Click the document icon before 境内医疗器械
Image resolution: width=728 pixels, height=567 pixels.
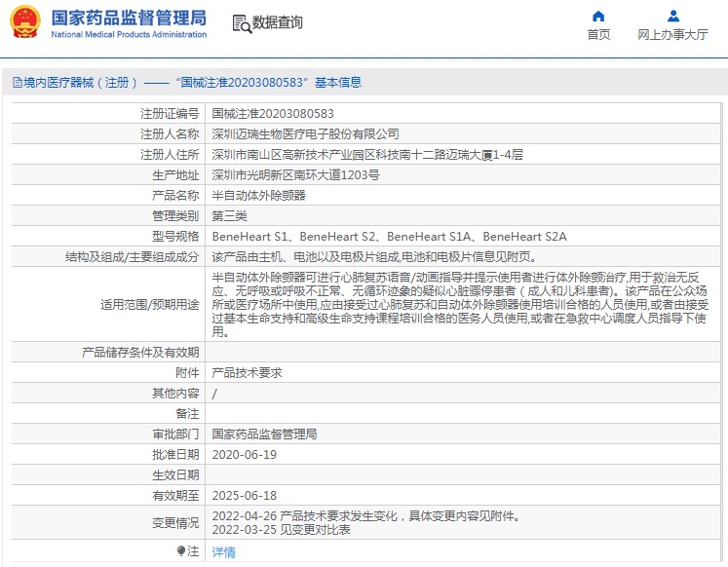pyautogui.click(x=18, y=83)
